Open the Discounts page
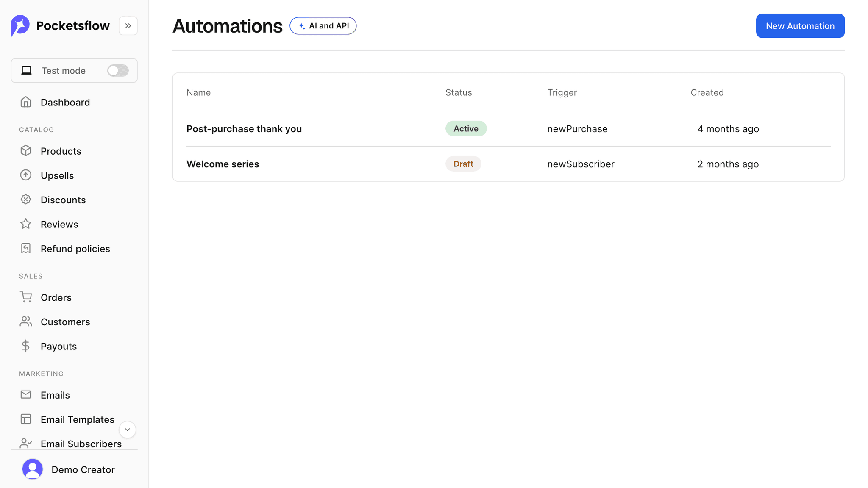Image resolution: width=868 pixels, height=488 pixels. click(x=63, y=200)
